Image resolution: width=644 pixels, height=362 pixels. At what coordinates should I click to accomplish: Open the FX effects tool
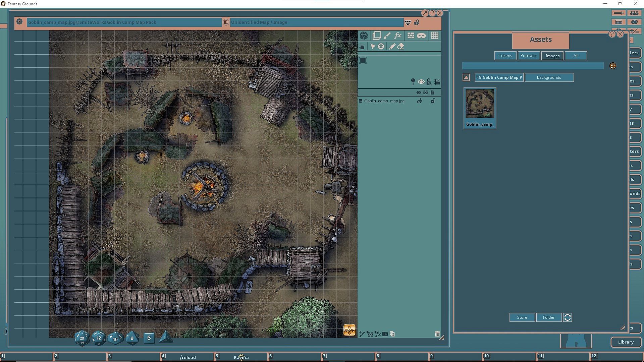(398, 36)
